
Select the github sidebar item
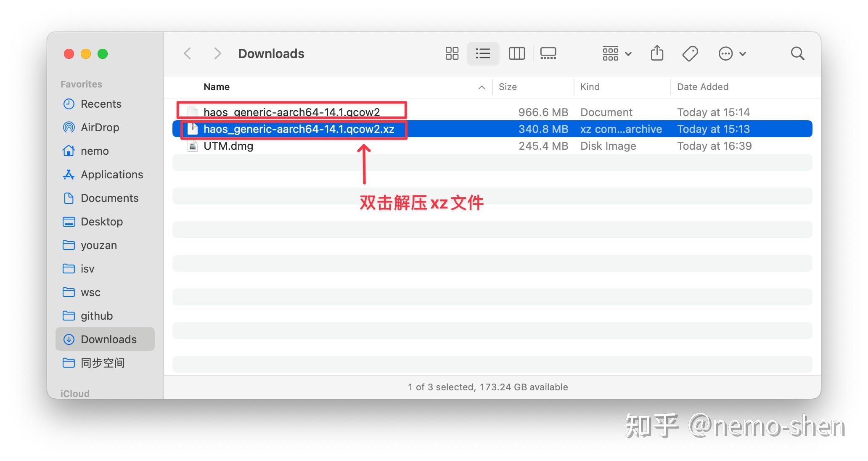(x=96, y=315)
